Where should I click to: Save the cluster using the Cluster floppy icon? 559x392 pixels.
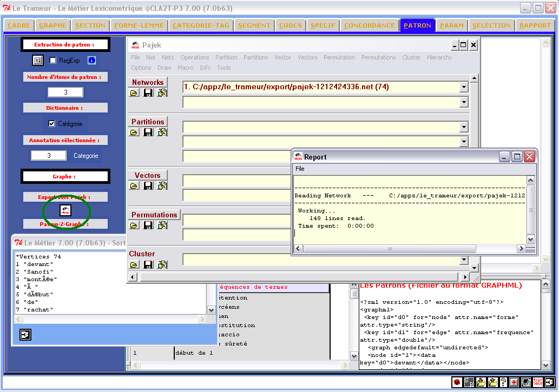click(x=148, y=265)
